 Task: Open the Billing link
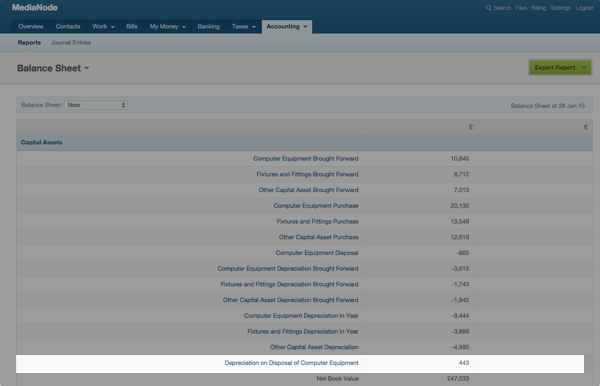point(538,8)
